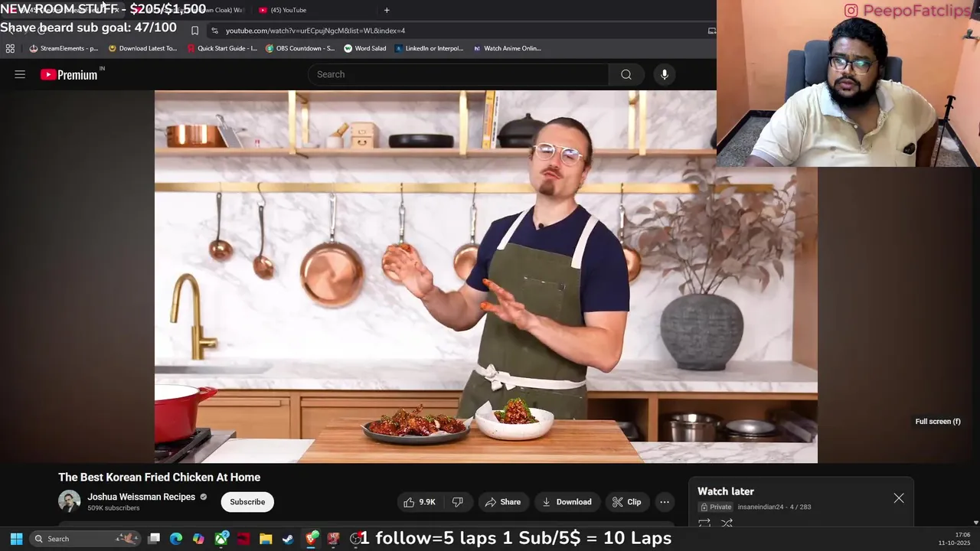
Task: Open OBS Countdown bookmark
Action: click(300, 48)
